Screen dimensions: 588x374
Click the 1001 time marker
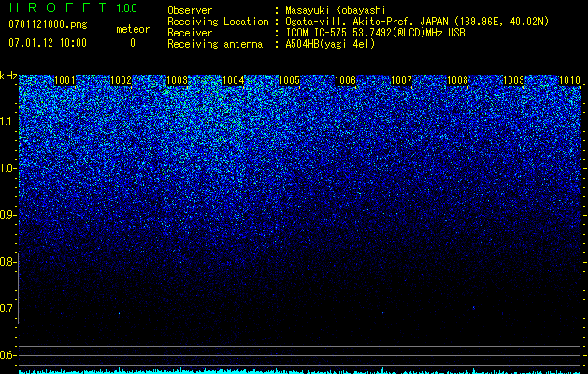[x=65, y=80]
